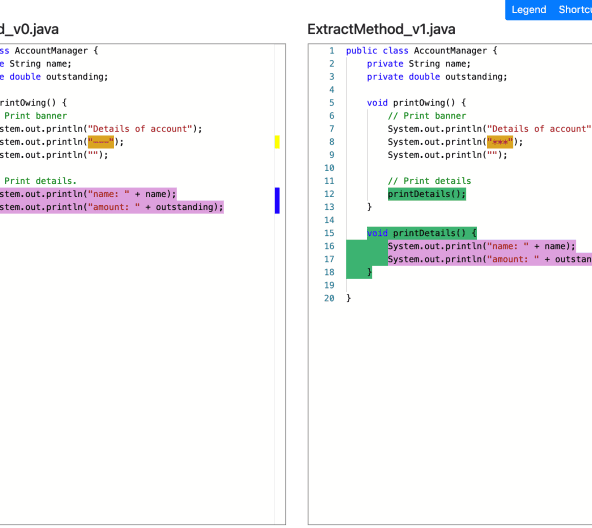
Task: Select the highlighted printDetails() call on line 12
Action: pyautogui.click(x=427, y=194)
